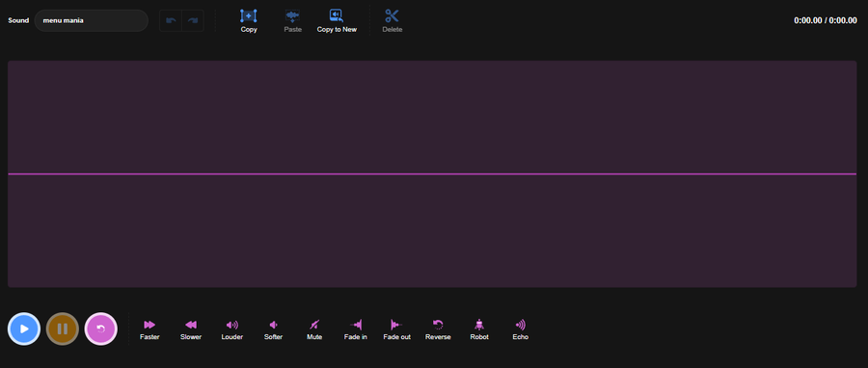This screenshot has height=368, width=868.
Task: Make the sound Louder
Action: (x=231, y=329)
